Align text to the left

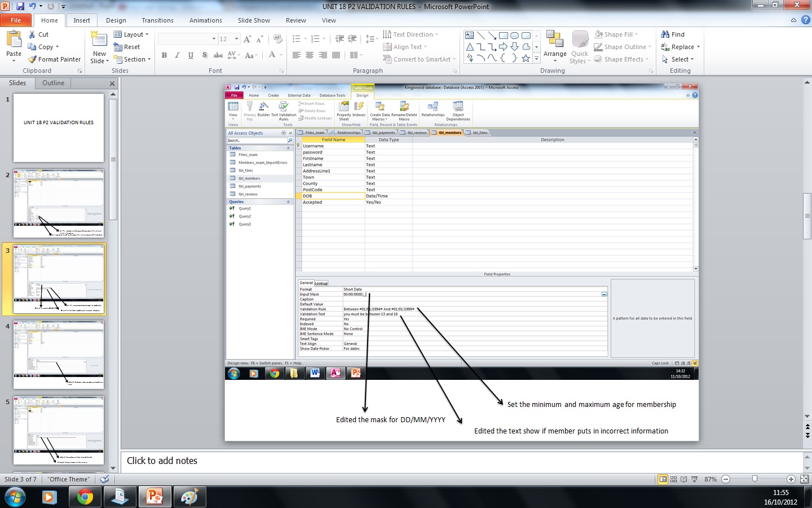297,55
